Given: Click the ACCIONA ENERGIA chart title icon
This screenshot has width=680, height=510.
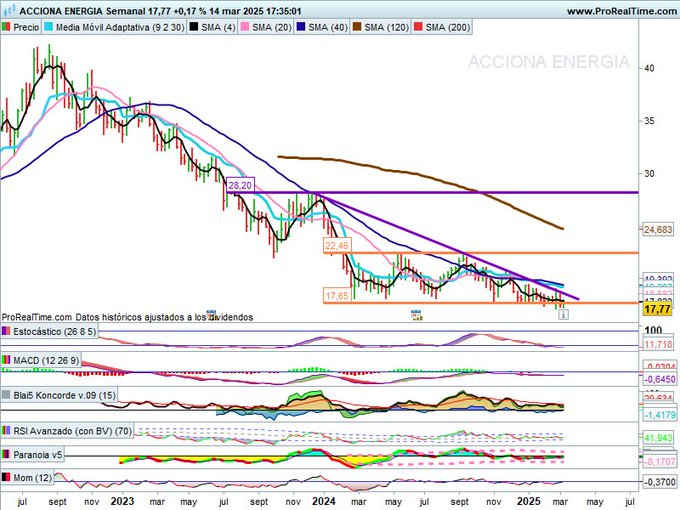Looking at the screenshot, I should pos(9,10).
